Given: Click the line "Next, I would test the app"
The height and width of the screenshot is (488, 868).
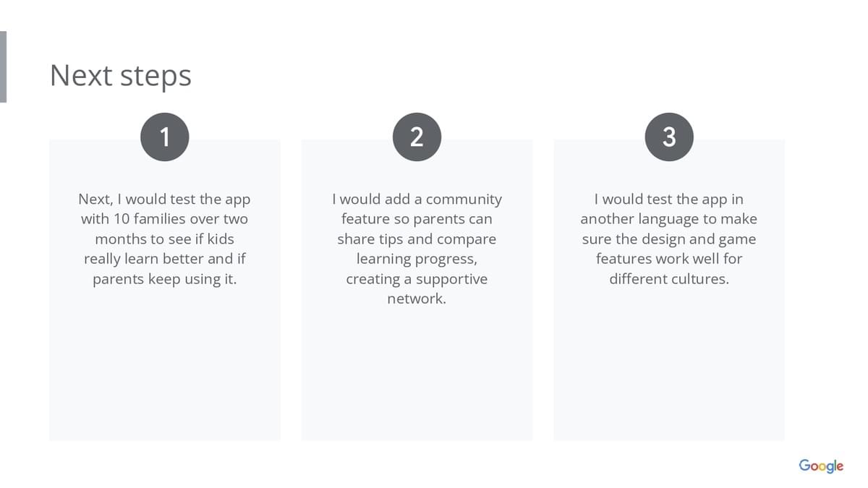Looking at the screenshot, I should click(x=164, y=199).
